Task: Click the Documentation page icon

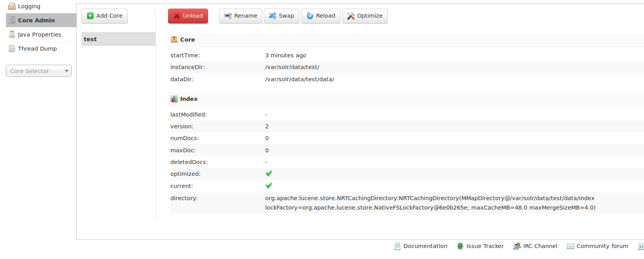Action: 397,246
